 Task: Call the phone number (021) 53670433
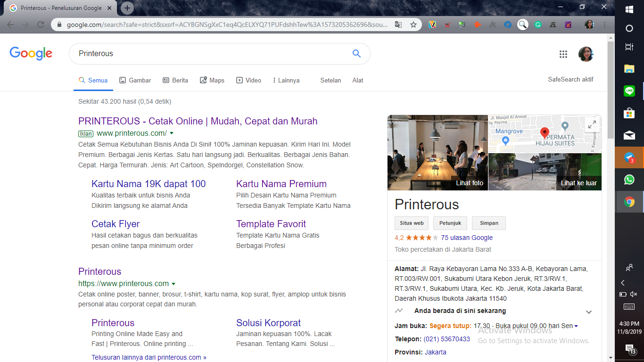click(446, 339)
